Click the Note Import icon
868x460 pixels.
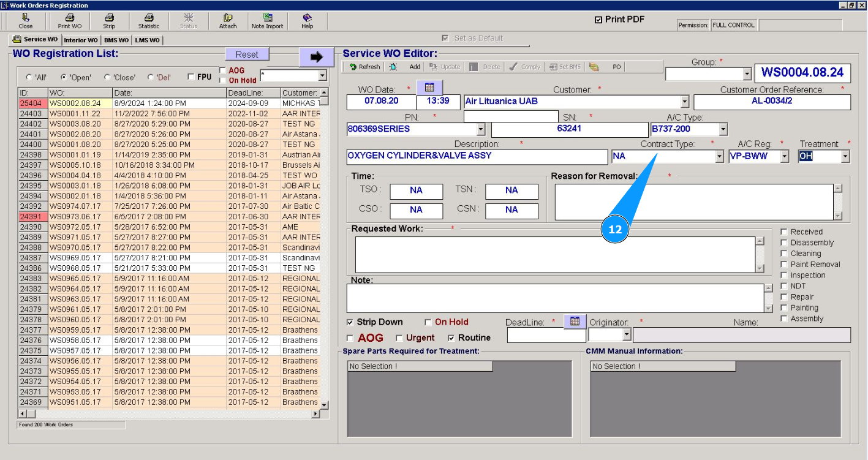267,18
